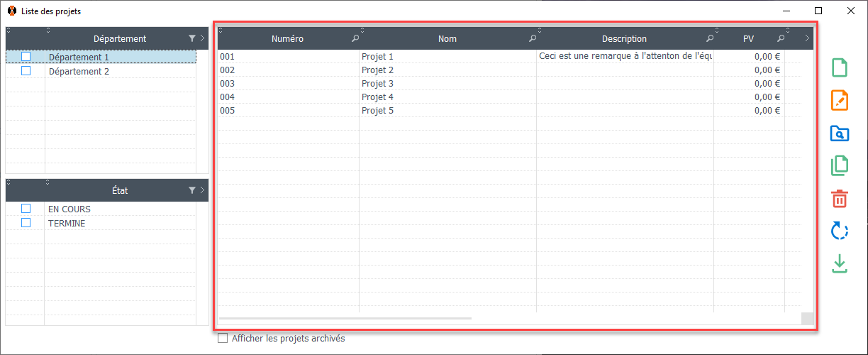Check the EN COURS state checkbox
Image resolution: width=868 pixels, height=355 pixels.
pos(26,209)
